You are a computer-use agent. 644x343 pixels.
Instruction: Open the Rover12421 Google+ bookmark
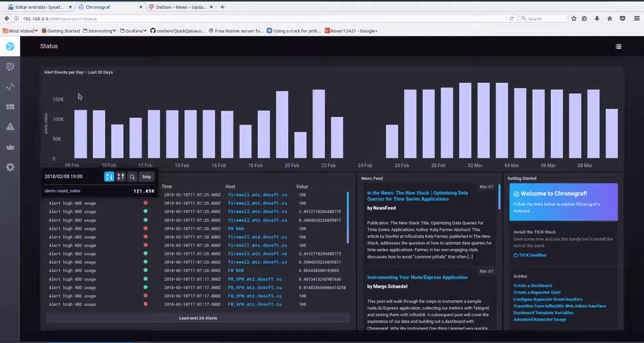[x=351, y=31]
